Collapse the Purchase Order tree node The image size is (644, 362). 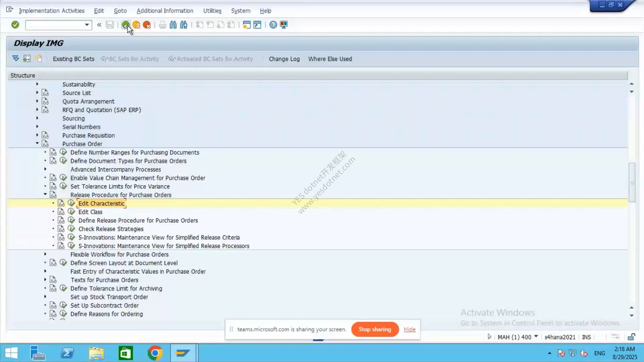[37, 143]
